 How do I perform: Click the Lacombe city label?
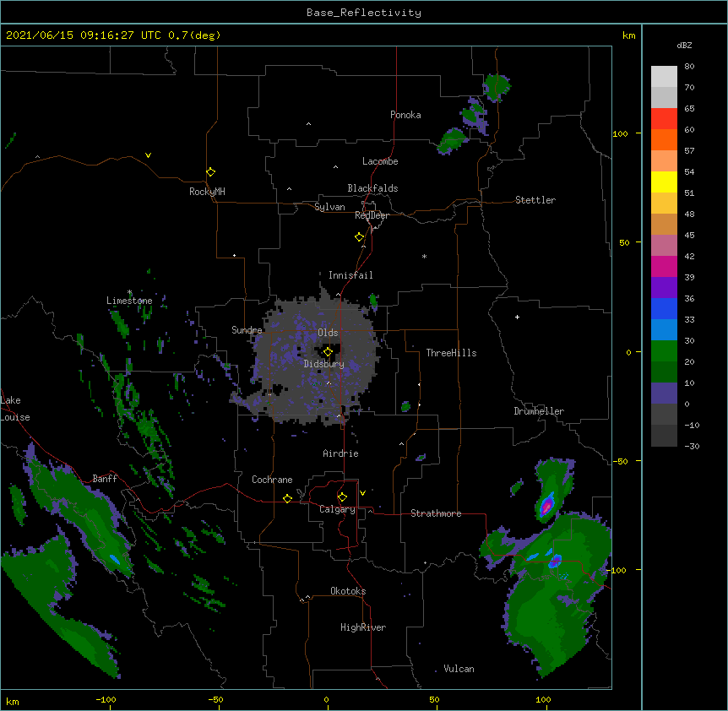pyautogui.click(x=380, y=161)
